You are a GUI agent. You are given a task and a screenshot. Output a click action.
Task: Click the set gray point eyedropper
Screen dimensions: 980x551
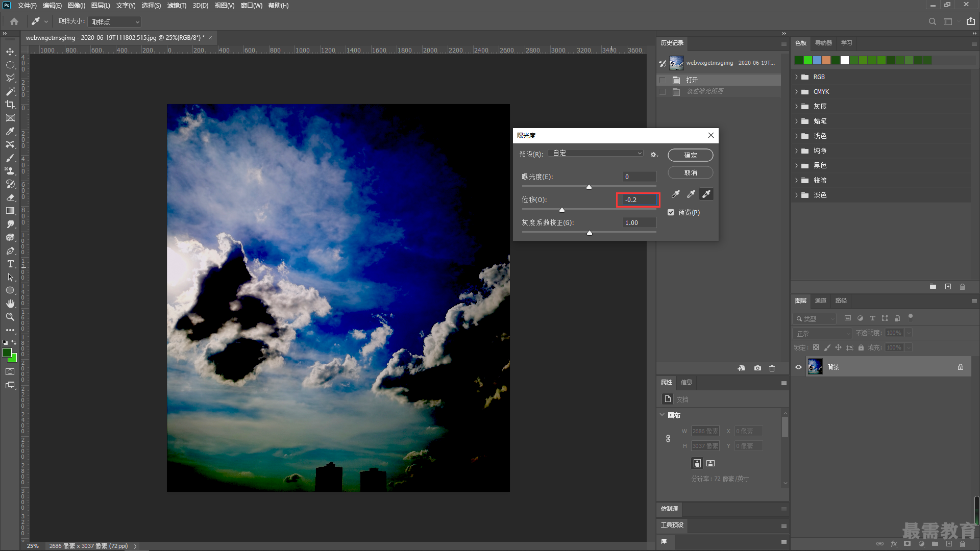tap(691, 194)
